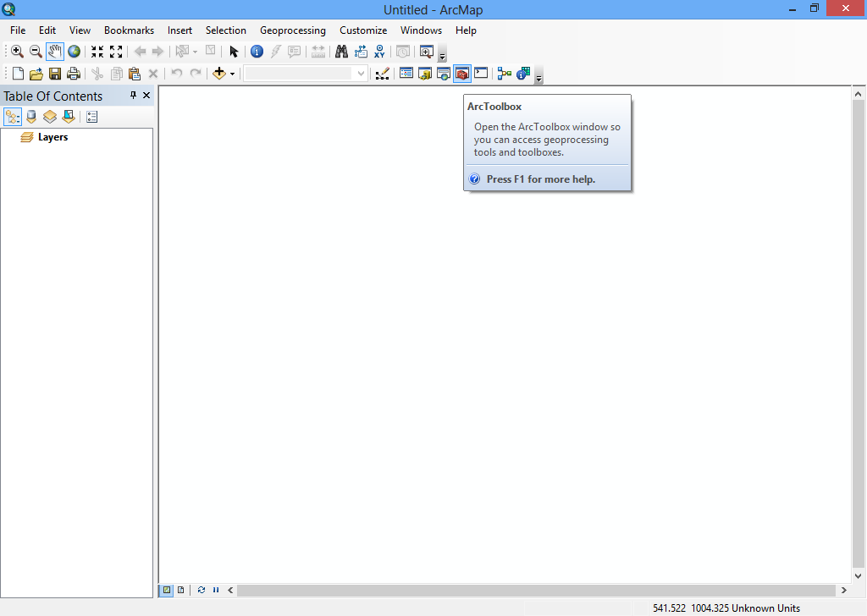
Task: Click Clear Selected Features icon
Action: coord(211,52)
